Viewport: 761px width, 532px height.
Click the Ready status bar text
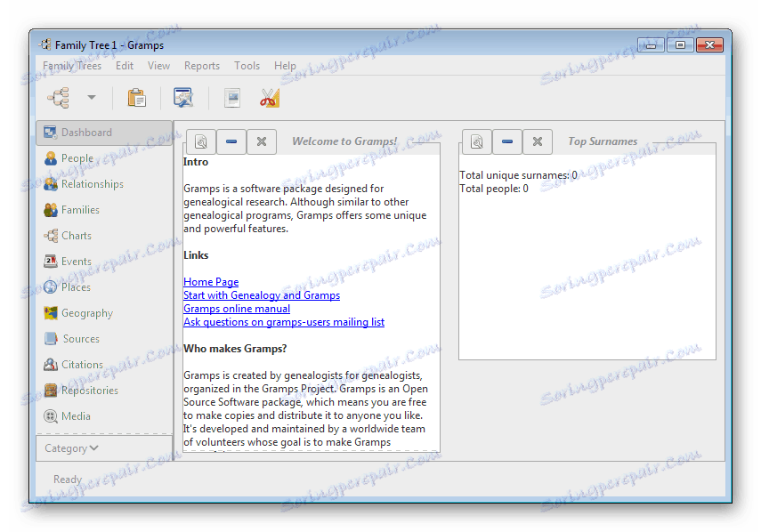pyautogui.click(x=68, y=480)
